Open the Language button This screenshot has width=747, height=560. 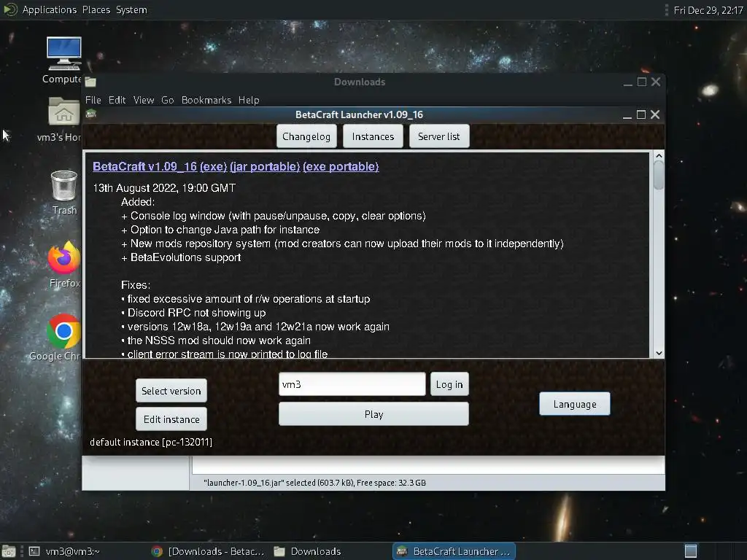[x=575, y=404]
